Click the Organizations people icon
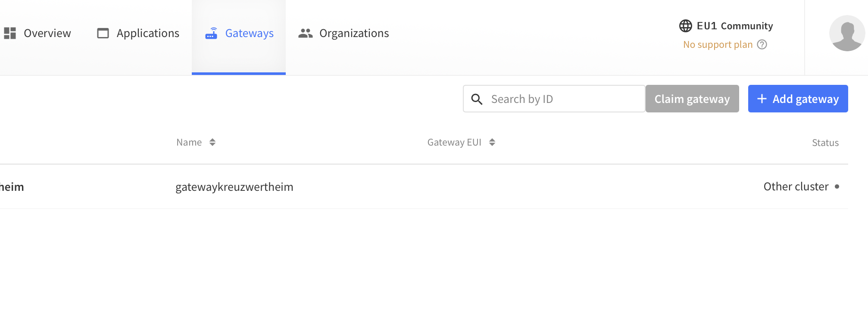 [306, 33]
